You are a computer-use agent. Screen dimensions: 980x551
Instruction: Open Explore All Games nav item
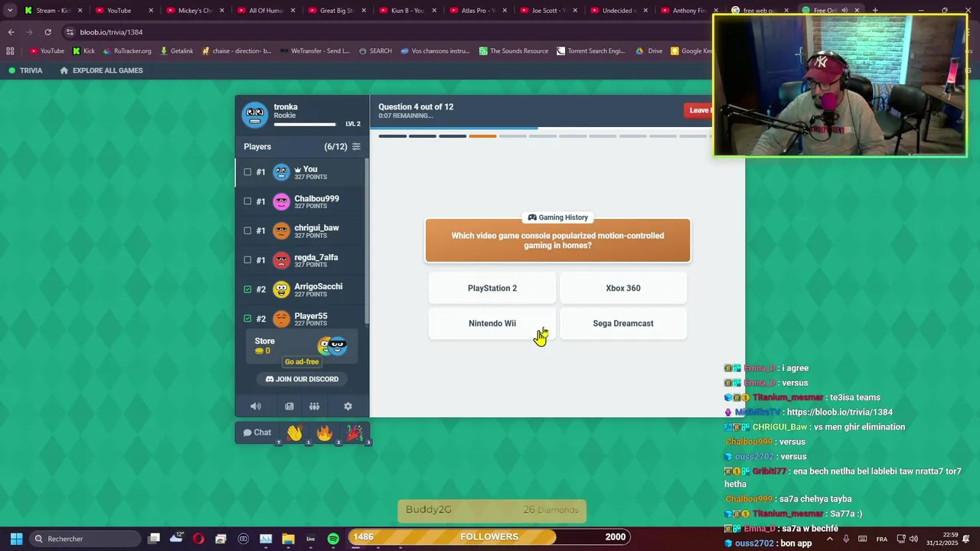coord(101,70)
